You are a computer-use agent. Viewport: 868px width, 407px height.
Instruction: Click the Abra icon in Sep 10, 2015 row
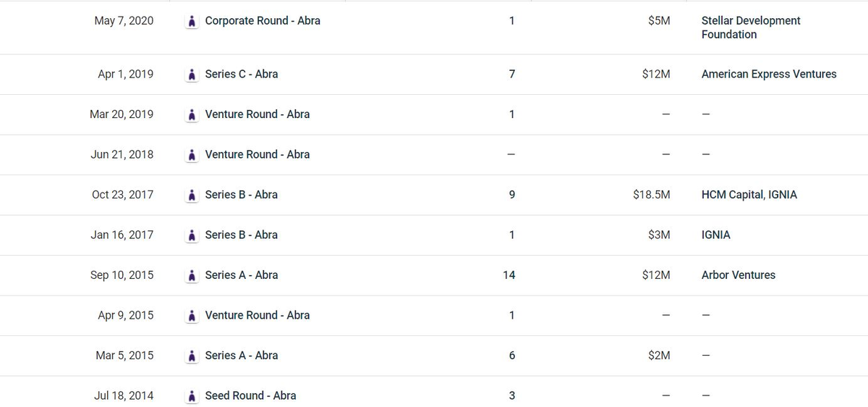point(192,275)
